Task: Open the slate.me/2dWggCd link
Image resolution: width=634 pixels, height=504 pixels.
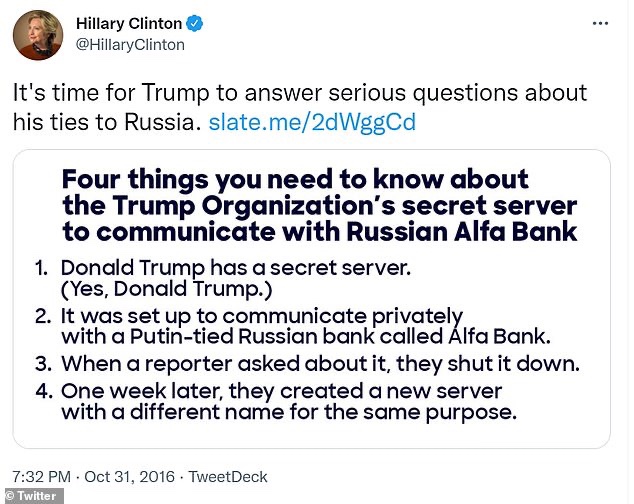Action: 312,123
